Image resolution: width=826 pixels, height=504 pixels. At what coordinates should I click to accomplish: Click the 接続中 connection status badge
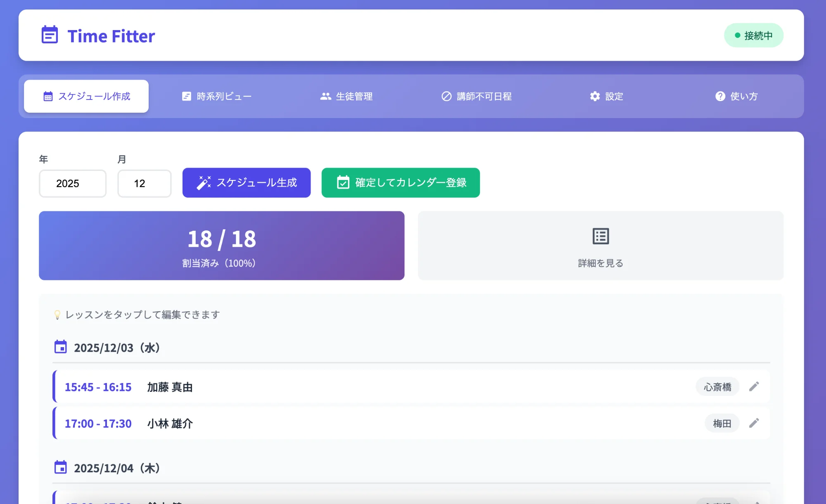[753, 35]
